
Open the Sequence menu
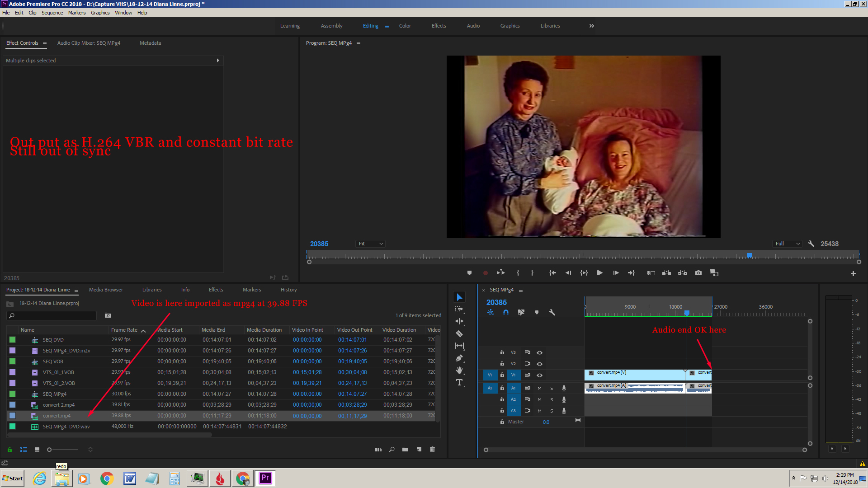[52, 13]
